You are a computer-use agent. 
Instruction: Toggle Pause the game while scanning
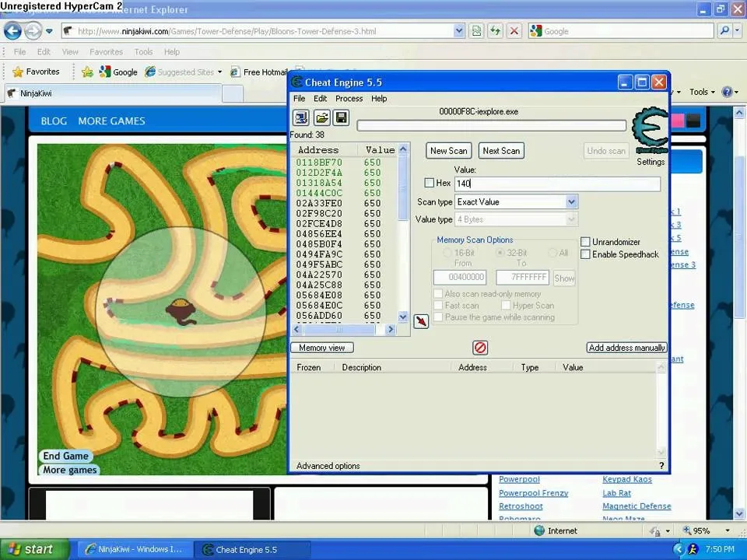438,317
